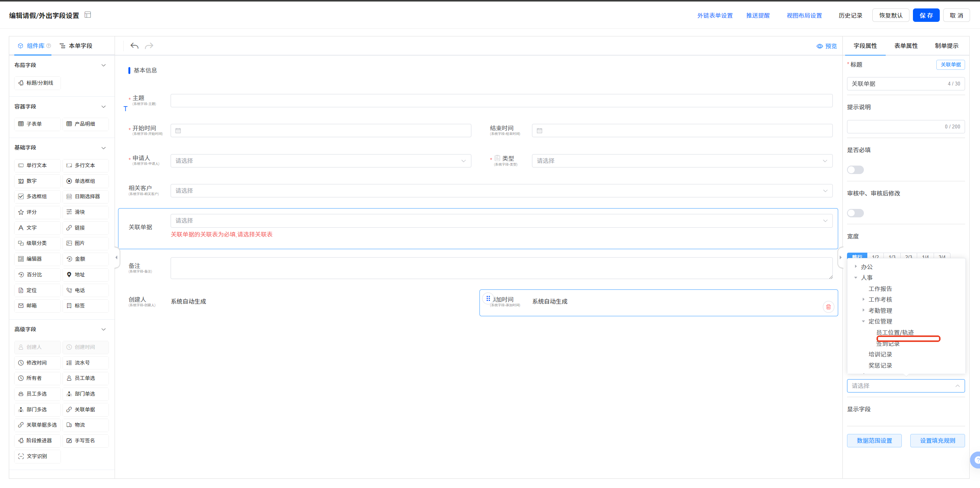Click the redo arrow icon
980x488 pixels.
click(149, 46)
